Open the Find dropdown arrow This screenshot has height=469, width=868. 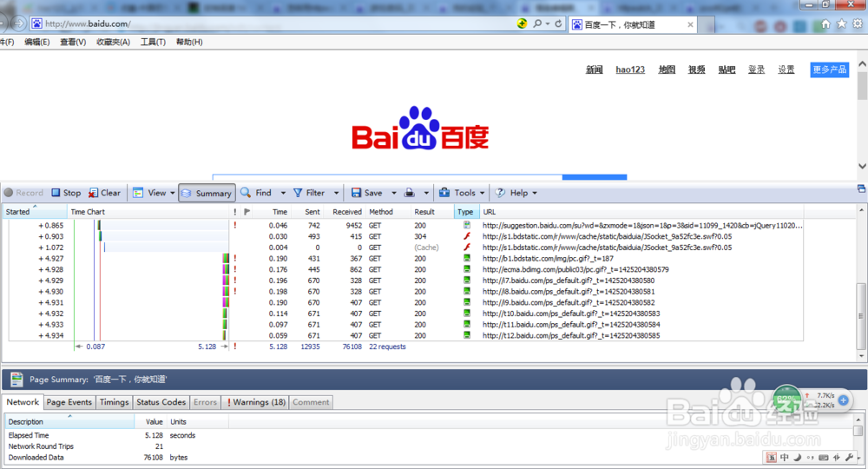(283, 194)
